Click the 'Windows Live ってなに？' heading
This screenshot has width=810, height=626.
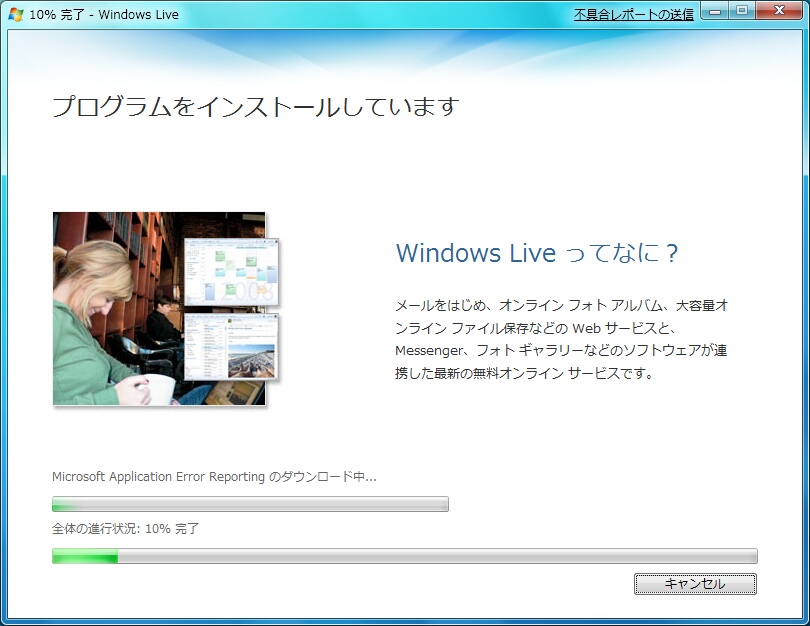537,253
